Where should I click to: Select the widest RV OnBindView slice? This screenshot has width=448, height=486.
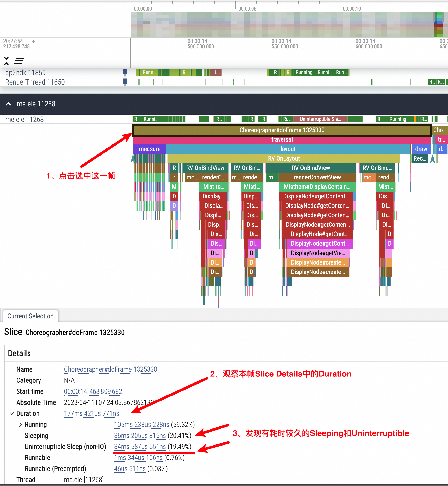pos(310,168)
